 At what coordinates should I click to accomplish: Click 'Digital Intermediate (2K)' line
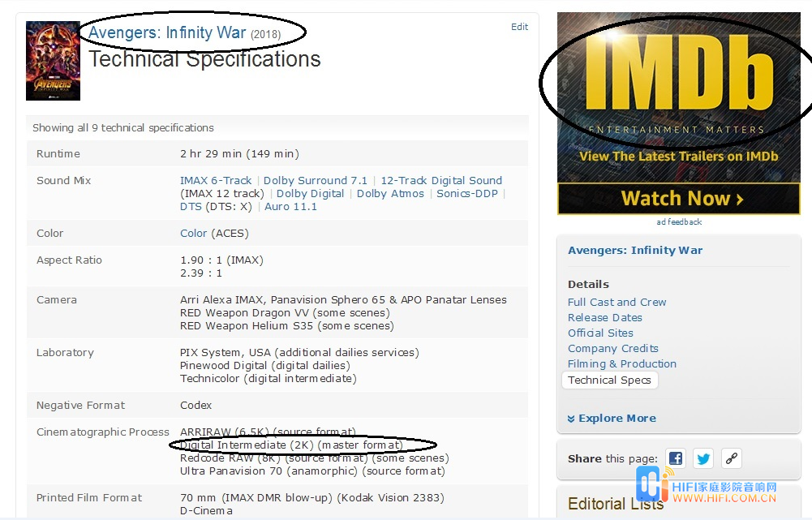[291, 445]
